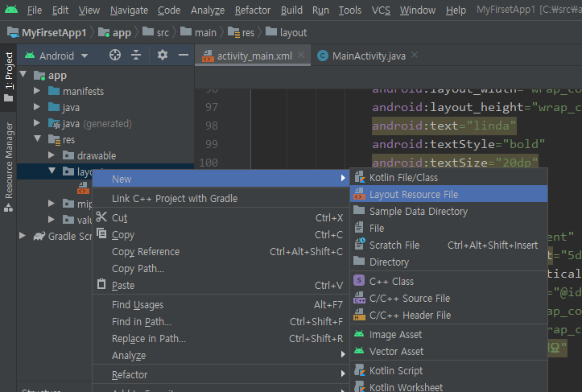Open the Build menu

tap(291, 10)
